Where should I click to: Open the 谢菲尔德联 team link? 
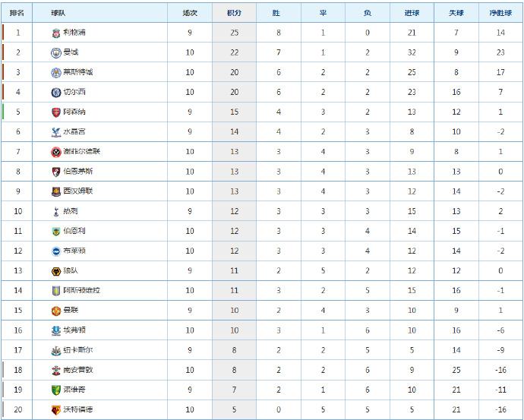pyautogui.click(x=82, y=151)
